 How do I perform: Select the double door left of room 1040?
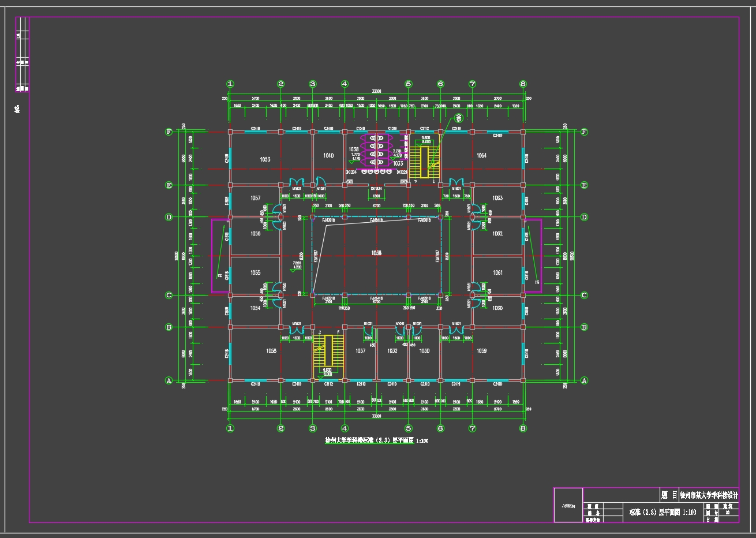coord(297,181)
